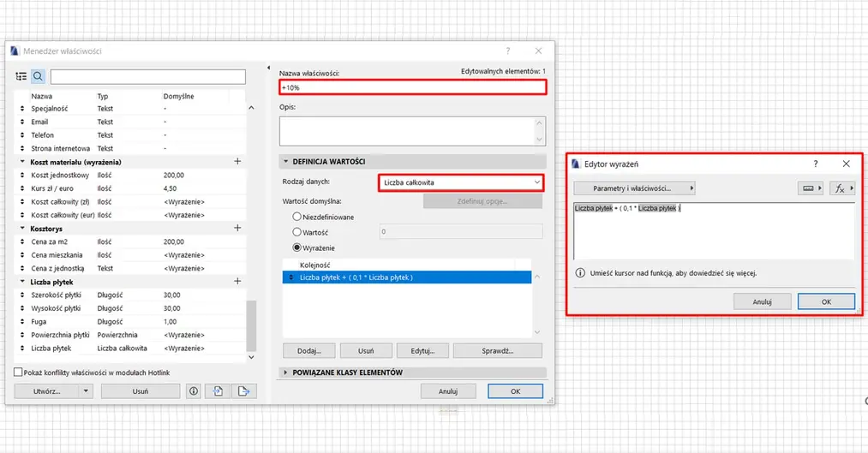Confirm with OK in Edytor wyrażeń
868x453 pixels.
(x=827, y=301)
